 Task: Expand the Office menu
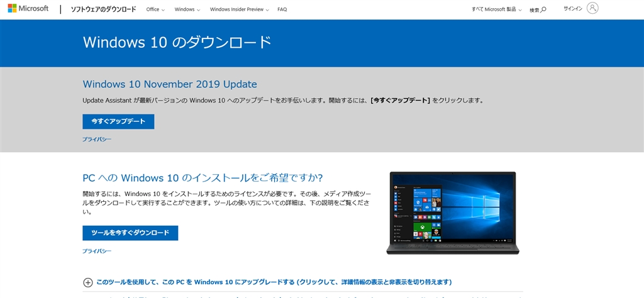pyautogui.click(x=155, y=9)
